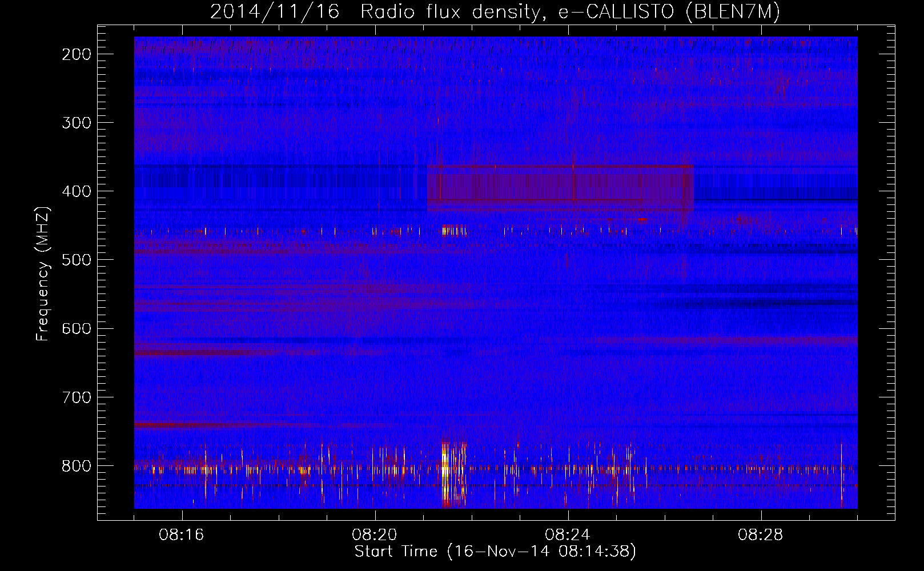The height and width of the screenshot is (571, 924).
Task: Click the 08:24 time tick label
Action: (x=568, y=535)
